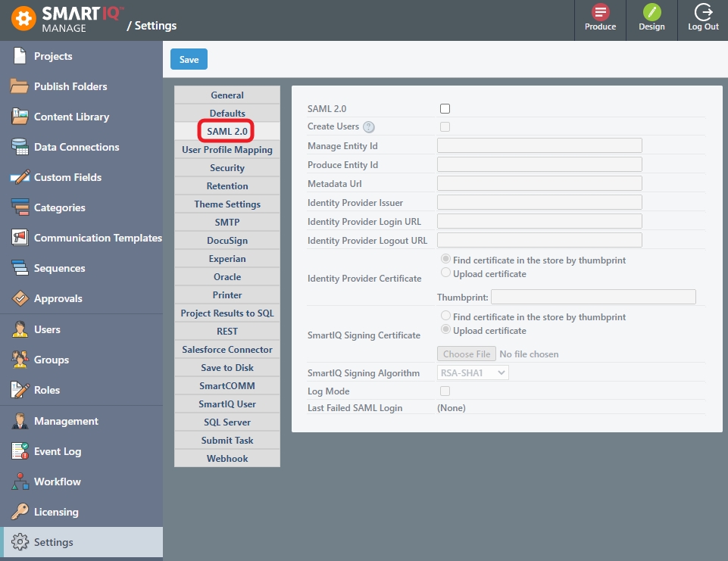Open the Retention settings tab
This screenshot has width=728, height=561.
pos(227,185)
